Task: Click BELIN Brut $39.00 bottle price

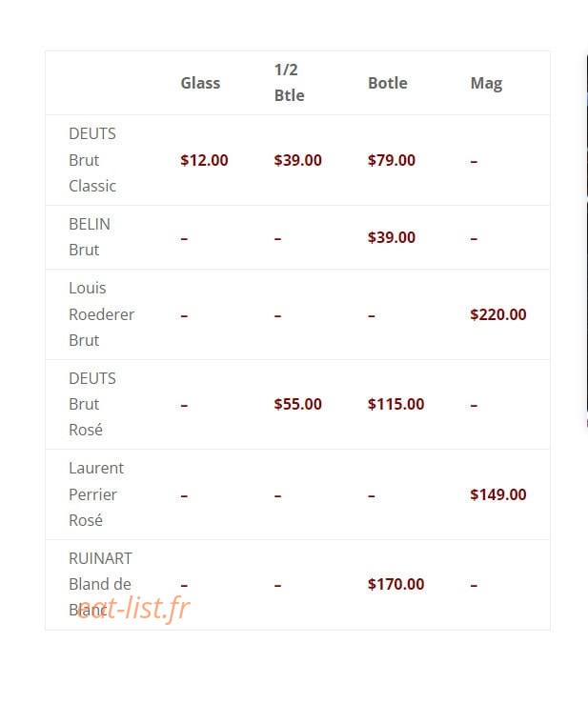Action: (392, 237)
